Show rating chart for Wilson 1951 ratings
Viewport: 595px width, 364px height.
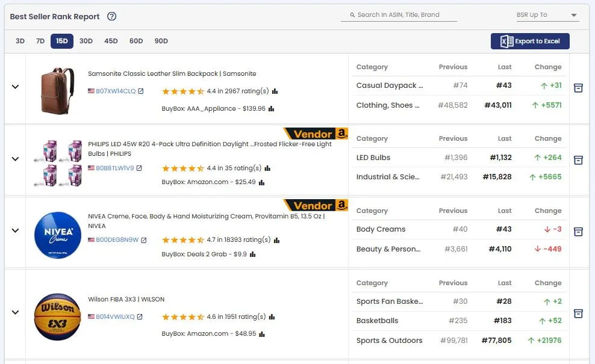(272, 317)
